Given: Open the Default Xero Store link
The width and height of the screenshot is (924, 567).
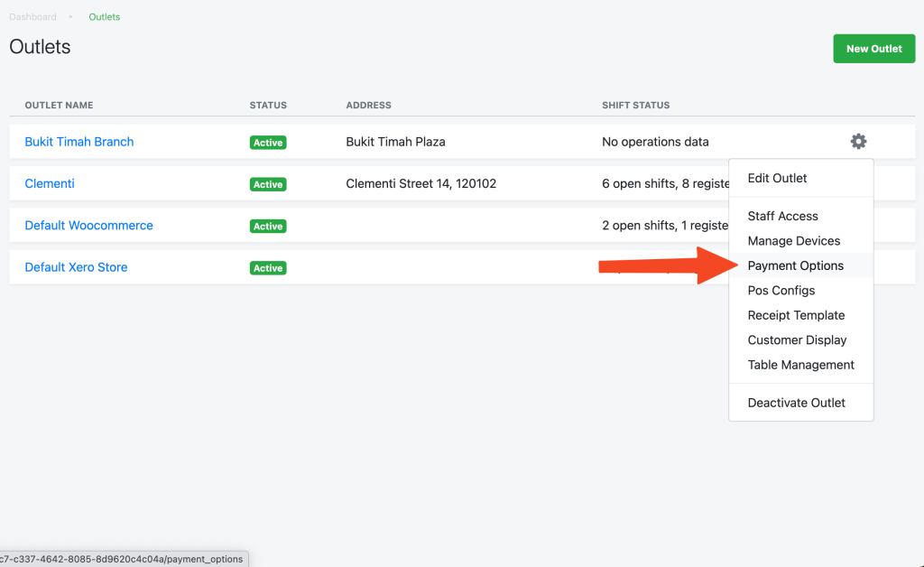Looking at the screenshot, I should (76, 267).
